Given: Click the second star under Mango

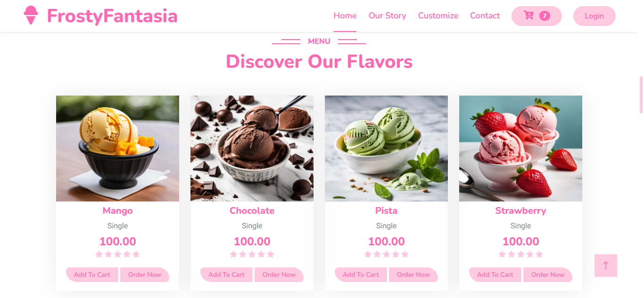Looking at the screenshot, I should click(x=108, y=254).
